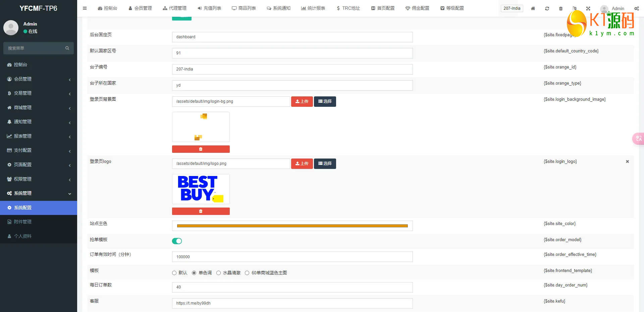Toggle the sidebar with the hamburger icon

[x=85, y=8]
